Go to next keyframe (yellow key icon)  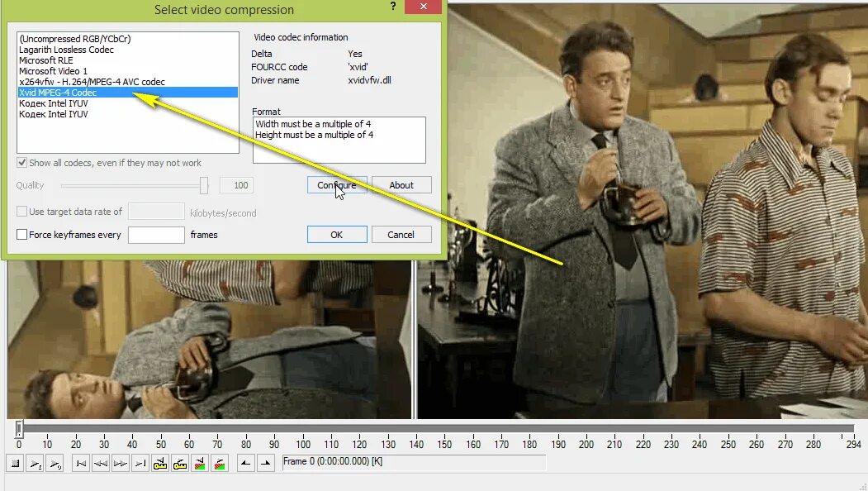(x=180, y=463)
